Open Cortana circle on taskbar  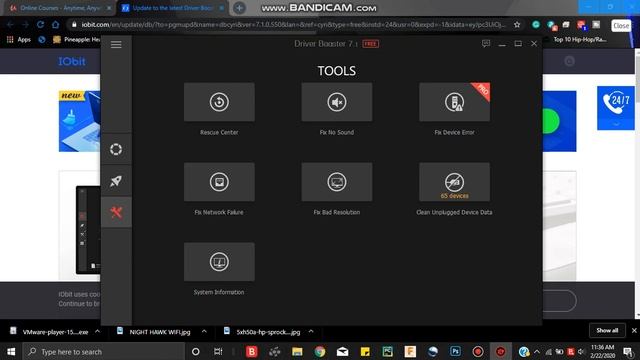(196, 351)
